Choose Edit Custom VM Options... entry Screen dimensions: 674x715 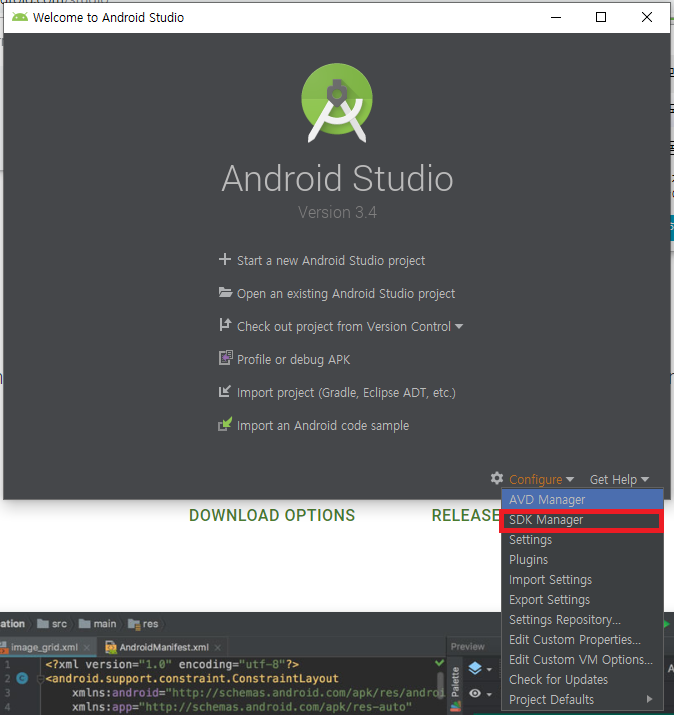point(582,660)
